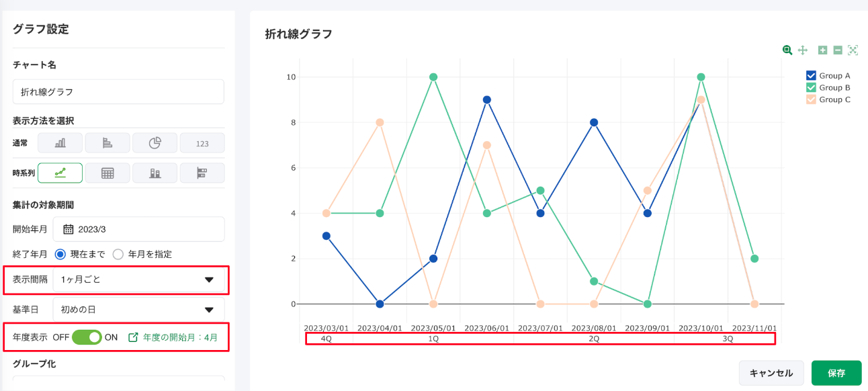Choose the 123 numeric display type
The image size is (868, 391).
pyautogui.click(x=202, y=143)
